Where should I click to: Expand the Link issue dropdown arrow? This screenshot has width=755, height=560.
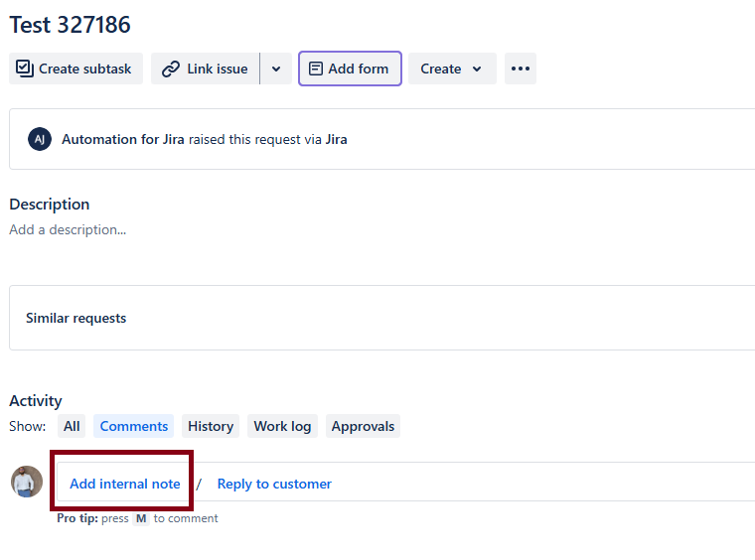click(276, 69)
